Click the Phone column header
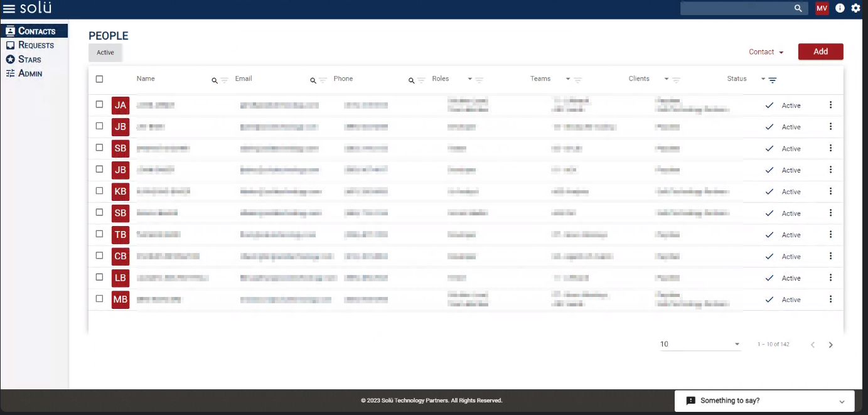This screenshot has width=868, height=415. point(343,79)
